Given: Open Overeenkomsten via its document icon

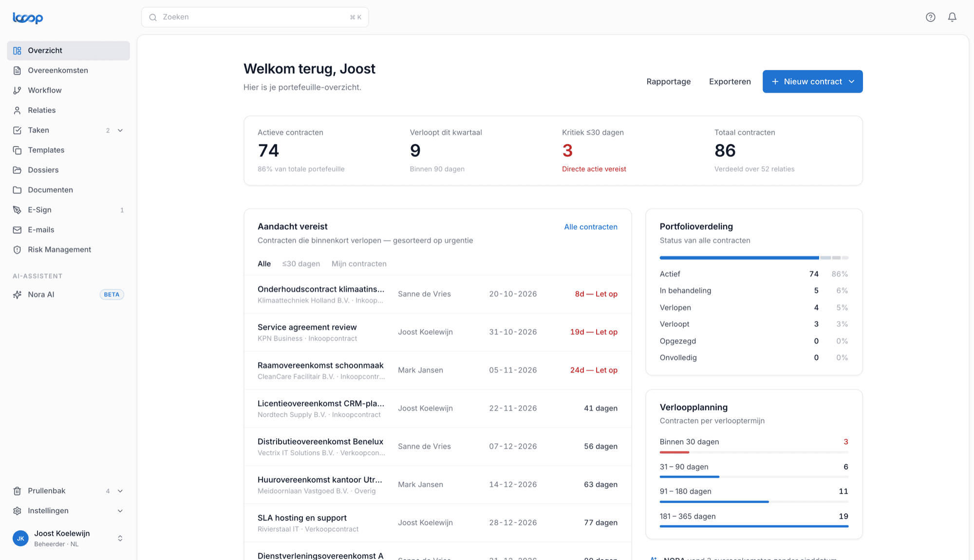Looking at the screenshot, I should pyautogui.click(x=17, y=71).
